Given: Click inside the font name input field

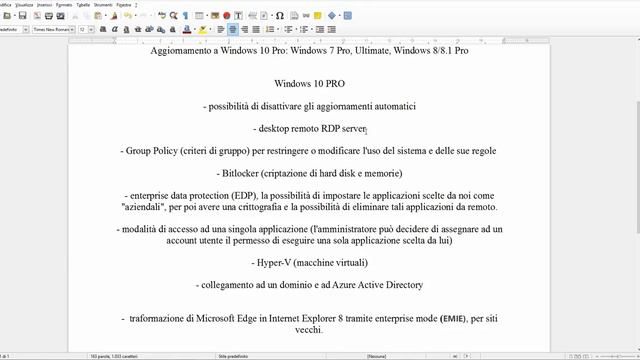Looking at the screenshot, I should point(51,29).
